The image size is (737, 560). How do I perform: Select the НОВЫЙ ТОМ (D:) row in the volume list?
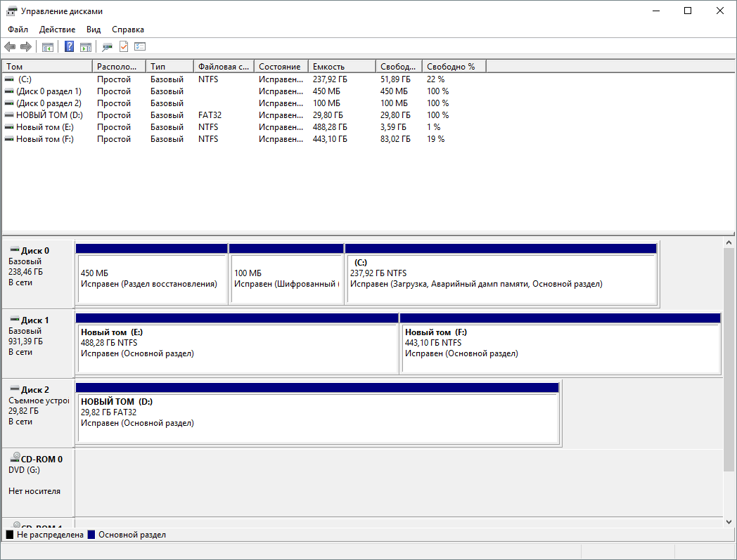point(49,115)
